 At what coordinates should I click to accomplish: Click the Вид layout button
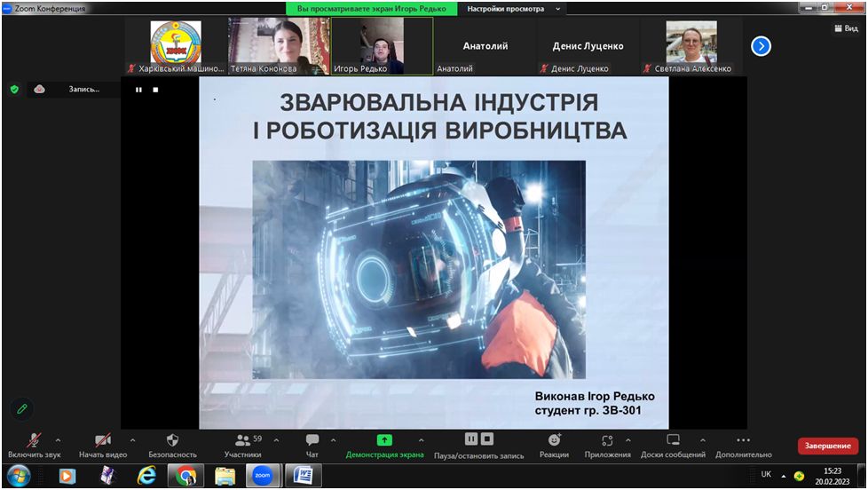[846, 28]
